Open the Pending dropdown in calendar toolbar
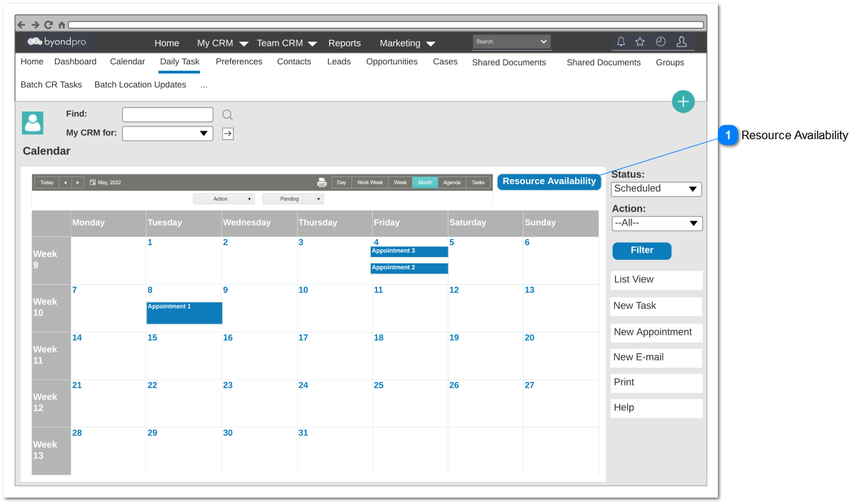This screenshot has height=504, width=860. 293,199
